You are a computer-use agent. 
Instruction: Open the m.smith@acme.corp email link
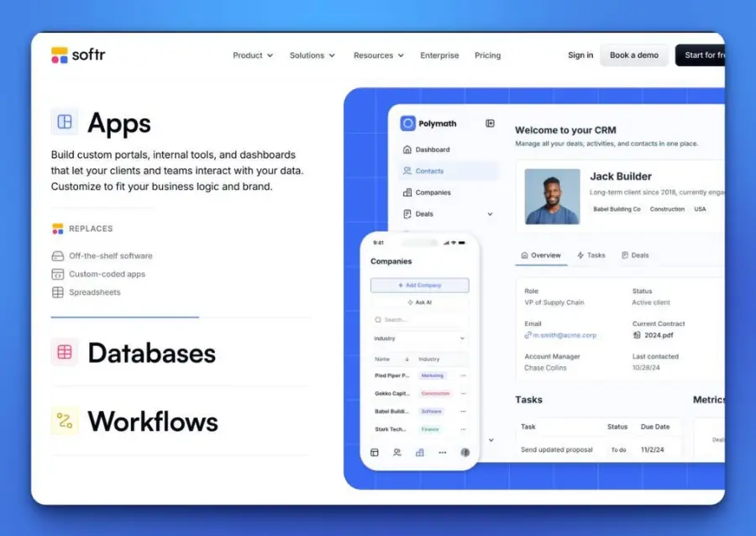coord(560,335)
